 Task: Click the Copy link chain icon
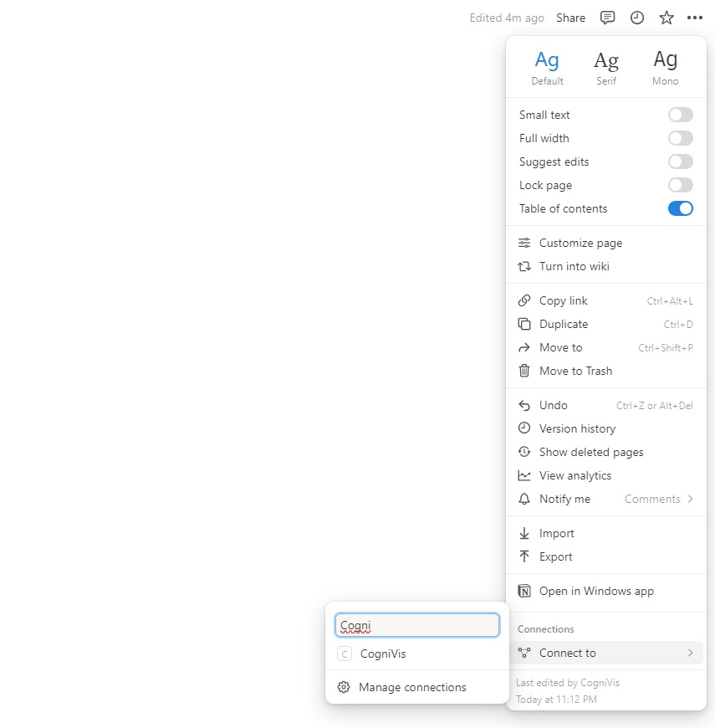tap(524, 300)
